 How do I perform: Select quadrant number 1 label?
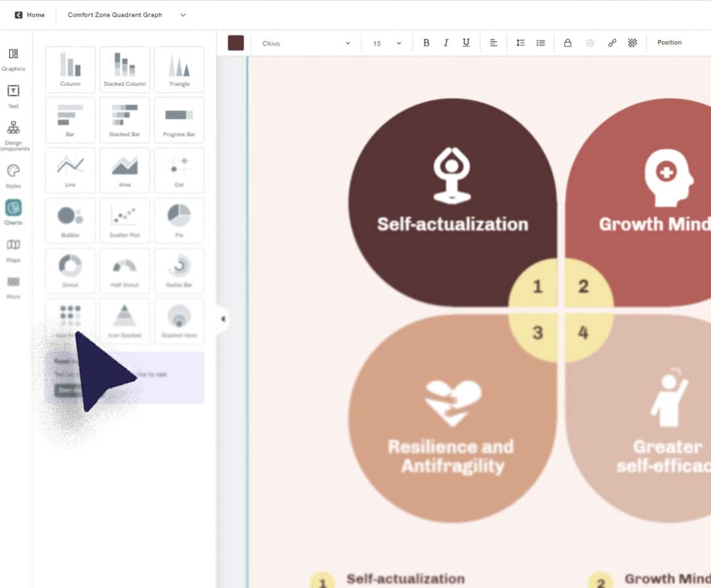click(x=538, y=286)
